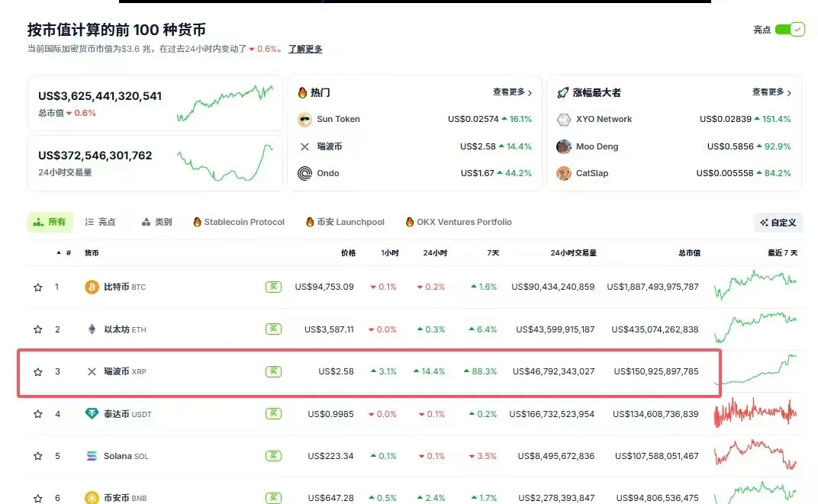Open the 币安 Launchpool tab
The height and width of the screenshot is (504, 818).
pyautogui.click(x=346, y=222)
